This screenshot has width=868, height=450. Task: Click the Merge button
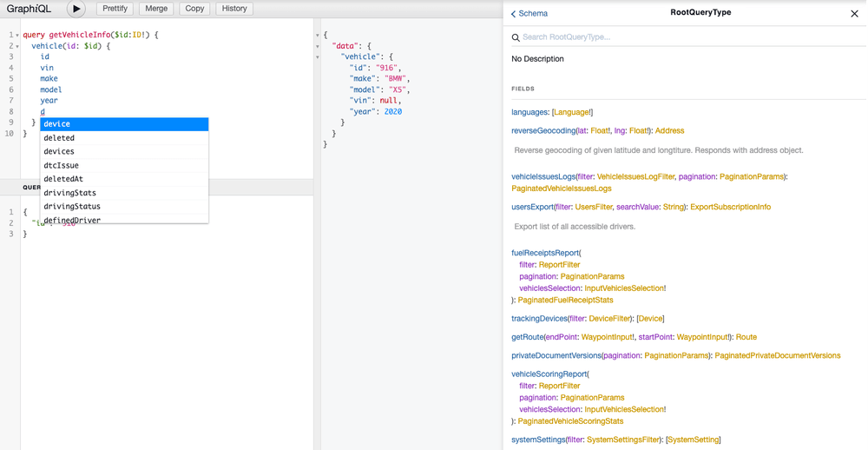click(x=156, y=9)
